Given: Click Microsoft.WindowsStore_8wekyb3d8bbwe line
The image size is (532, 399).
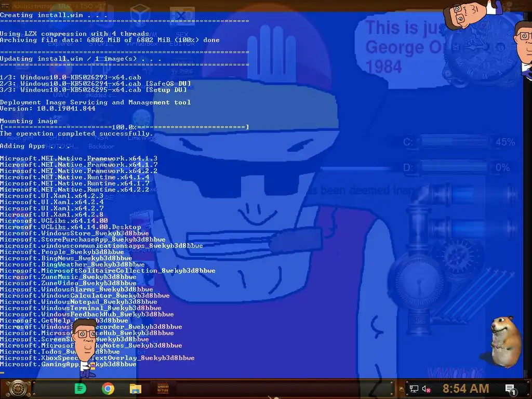Looking at the screenshot, I should 75,233.
